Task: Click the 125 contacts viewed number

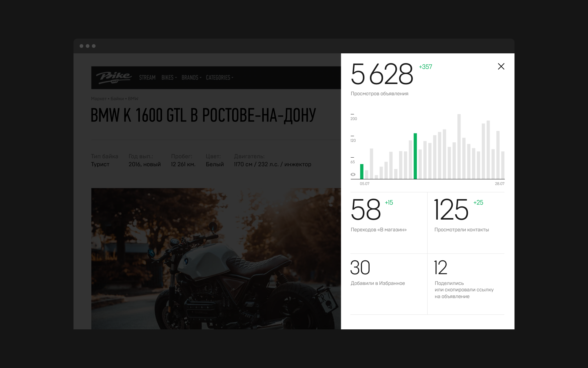Action: pos(451,210)
